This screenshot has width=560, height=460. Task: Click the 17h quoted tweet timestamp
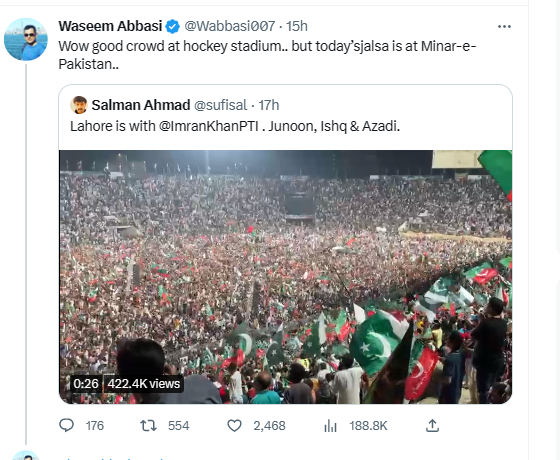click(x=269, y=105)
